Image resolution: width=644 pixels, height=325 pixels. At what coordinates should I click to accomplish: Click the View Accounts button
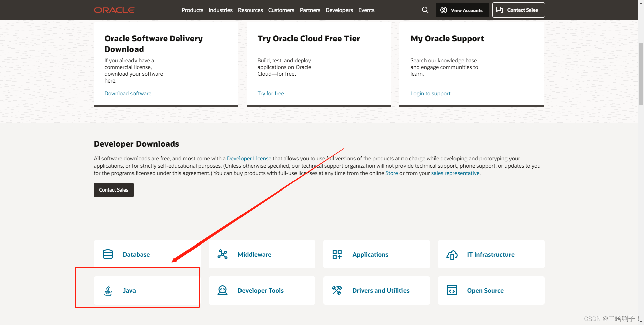(x=463, y=10)
